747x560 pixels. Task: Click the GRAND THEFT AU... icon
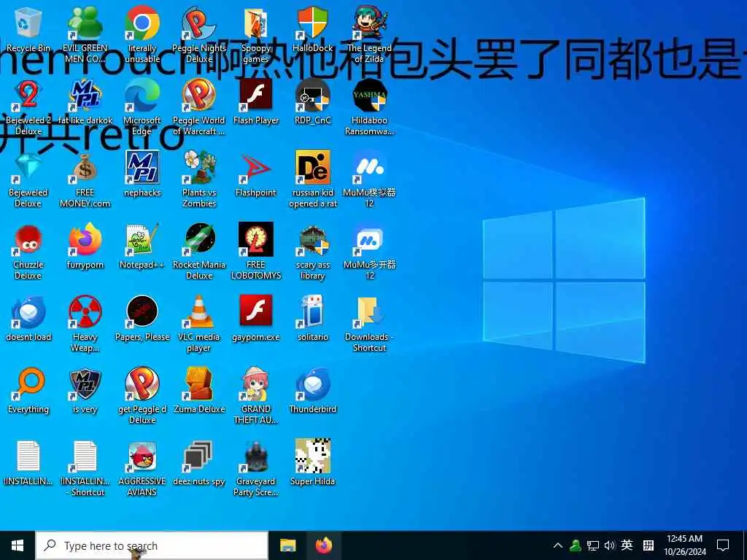256,384
